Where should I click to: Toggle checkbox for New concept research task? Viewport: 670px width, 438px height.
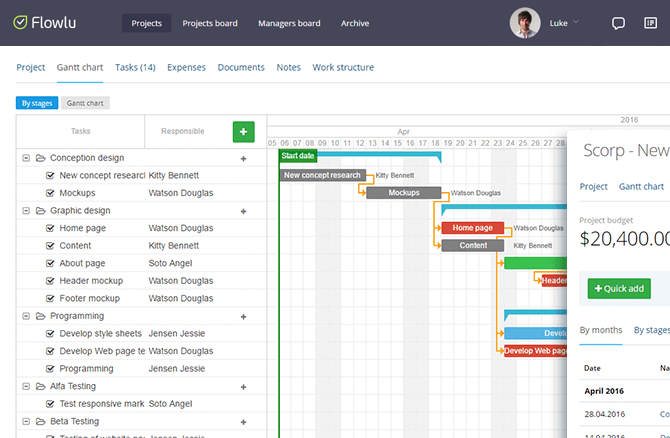point(50,176)
